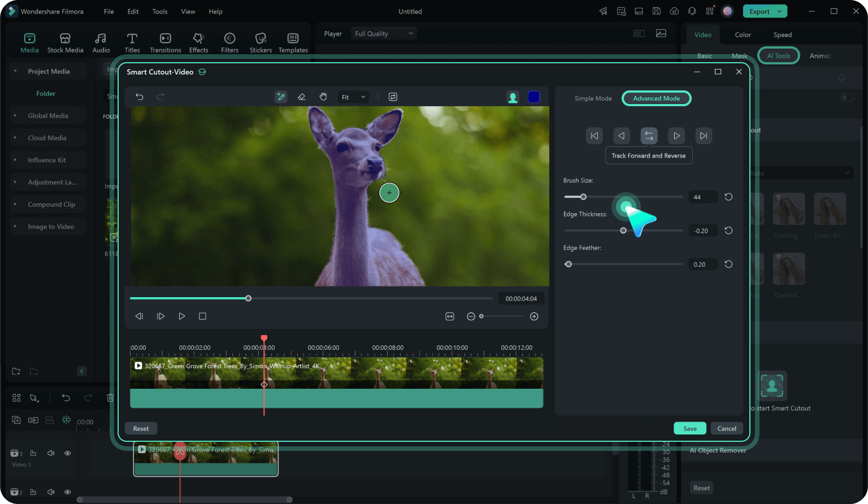Click the fit timeline to window icon
The image size is (868, 504).
click(x=450, y=316)
